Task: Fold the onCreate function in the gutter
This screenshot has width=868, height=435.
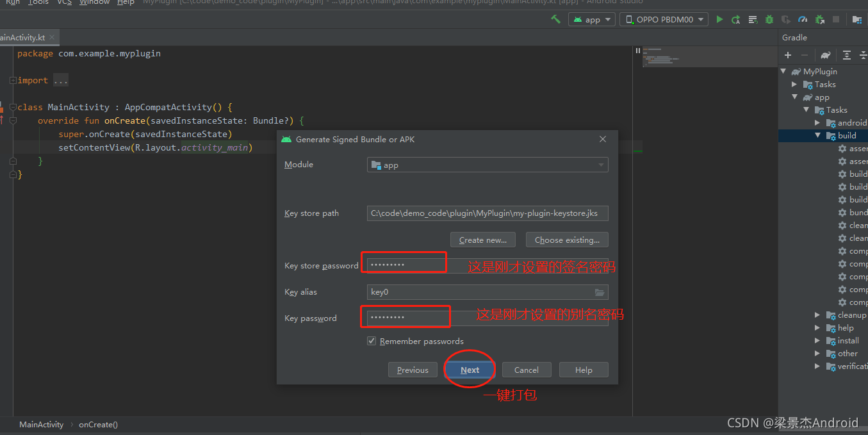Action: click(x=13, y=121)
